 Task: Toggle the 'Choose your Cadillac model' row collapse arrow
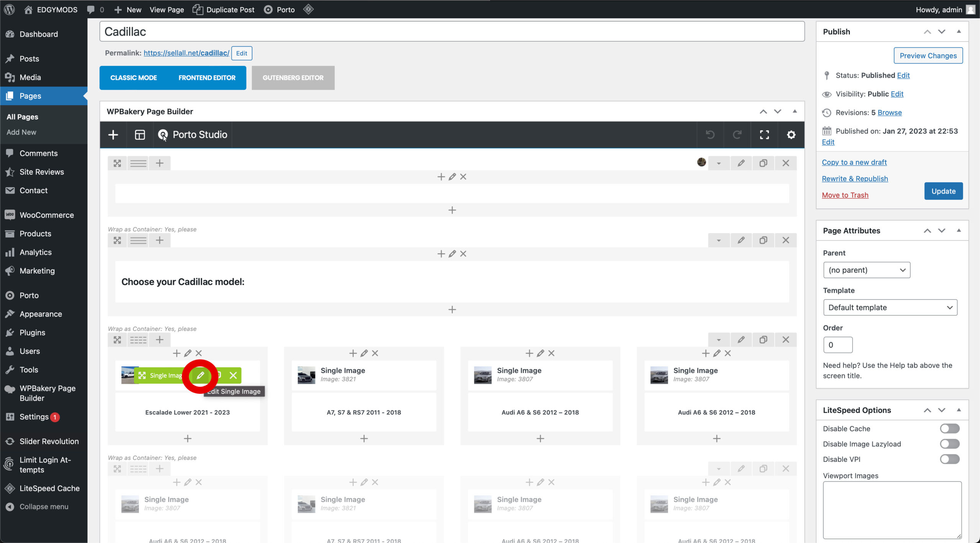coord(719,240)
